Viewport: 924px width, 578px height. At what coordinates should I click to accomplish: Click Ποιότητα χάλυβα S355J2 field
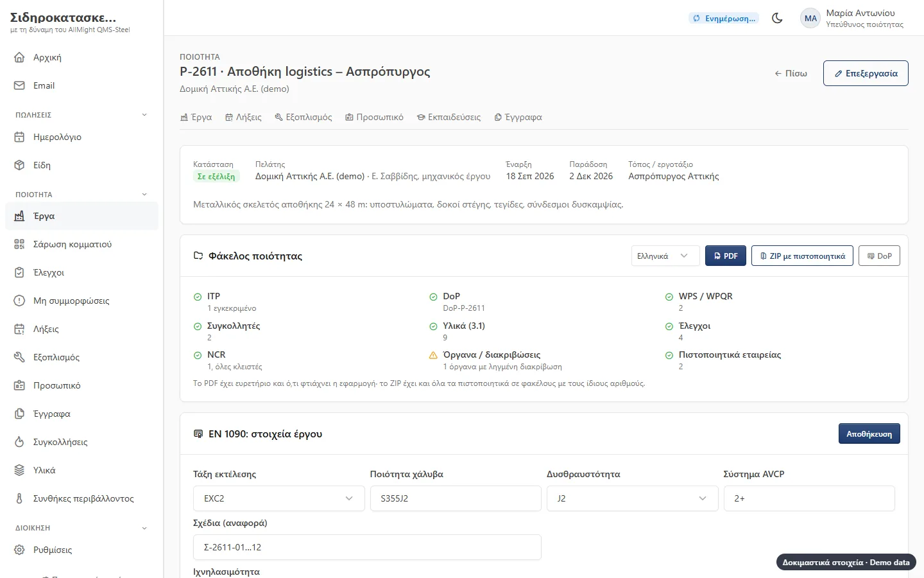456,498
